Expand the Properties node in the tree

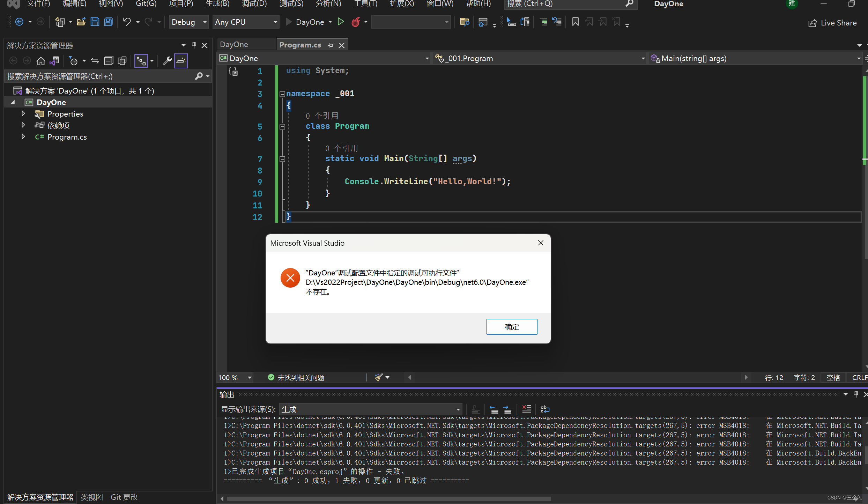coord(23,114)
